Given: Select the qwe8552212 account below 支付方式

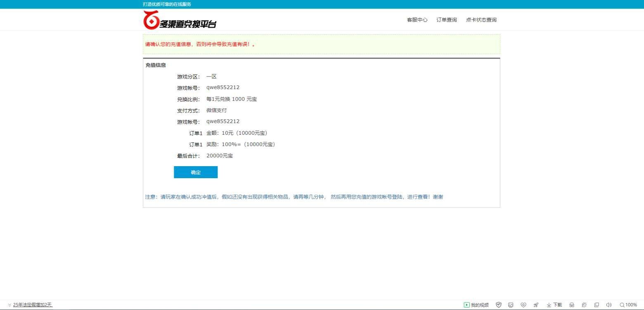Looking at the screenshot, I should point(223,122).
